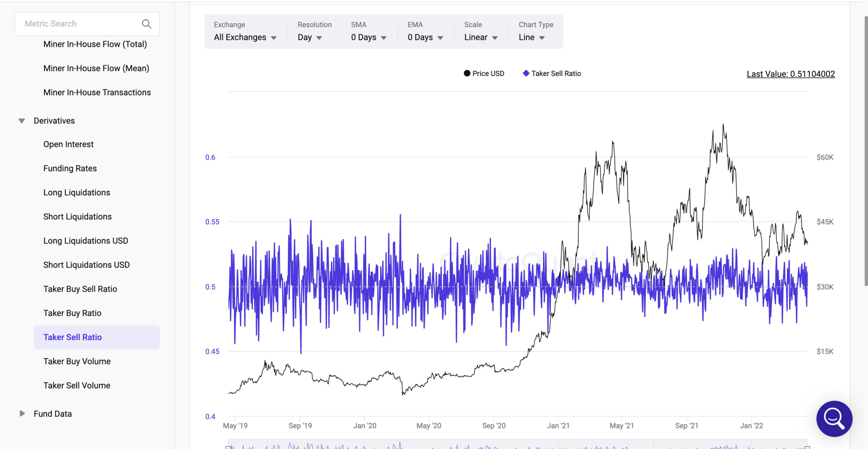Click the left range navigator handle
Image resolution: width=868 pixels, height=449 pixels.
click(x=228, y=447)
